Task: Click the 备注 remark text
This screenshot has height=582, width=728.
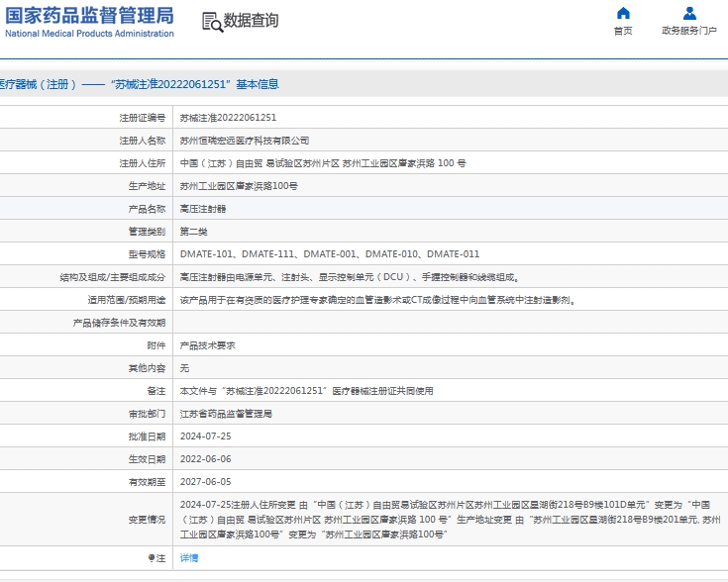Action: pos(306,391)
